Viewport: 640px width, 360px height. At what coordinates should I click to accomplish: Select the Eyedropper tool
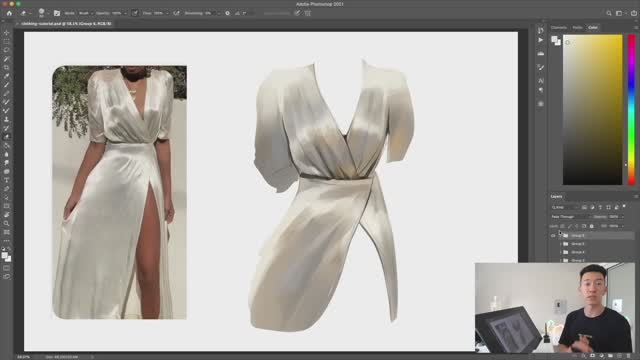[6, 76]
